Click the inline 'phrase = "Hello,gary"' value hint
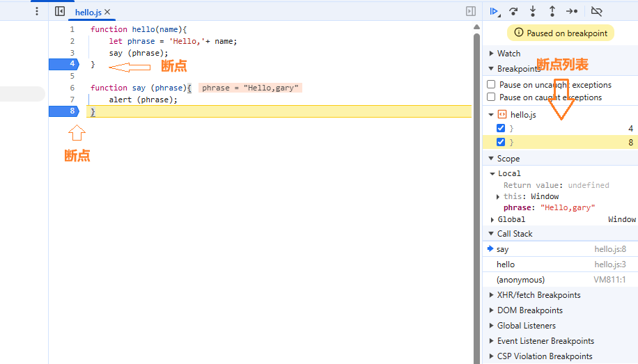Screen dimensions: 638x364 (250, 88)
